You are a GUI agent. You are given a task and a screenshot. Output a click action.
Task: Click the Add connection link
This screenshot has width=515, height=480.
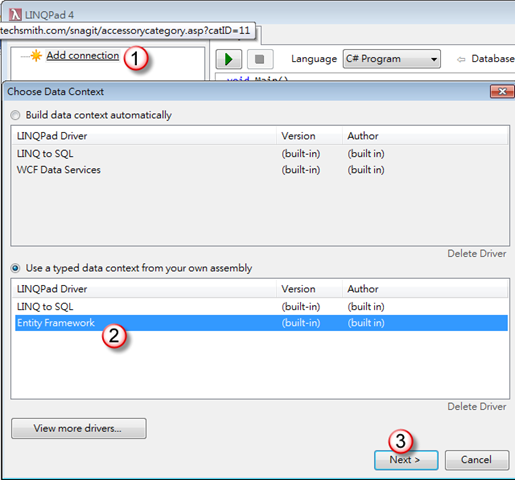(83, 55)
